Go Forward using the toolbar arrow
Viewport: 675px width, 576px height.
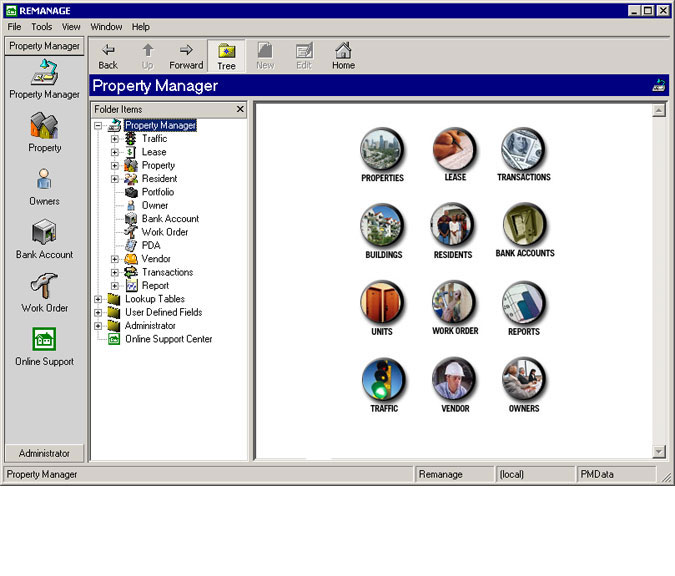click(x=186, y=56)
